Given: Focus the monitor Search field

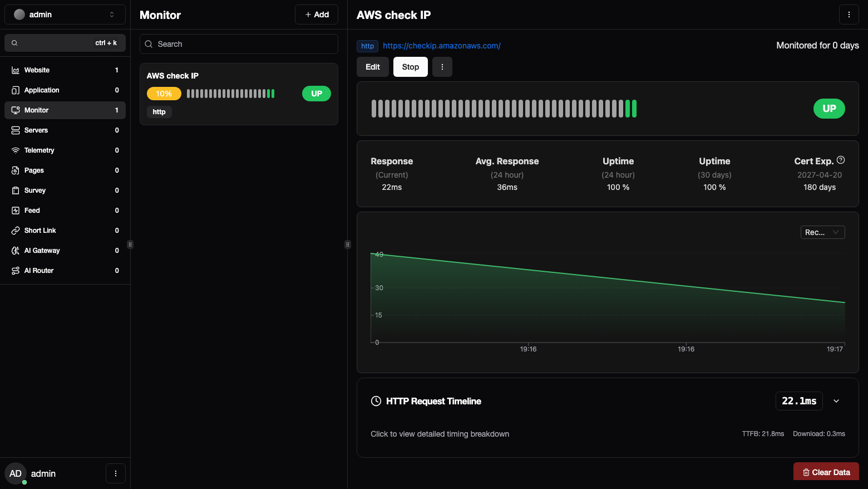Looking at the screenshot, I should pos(239,44).
